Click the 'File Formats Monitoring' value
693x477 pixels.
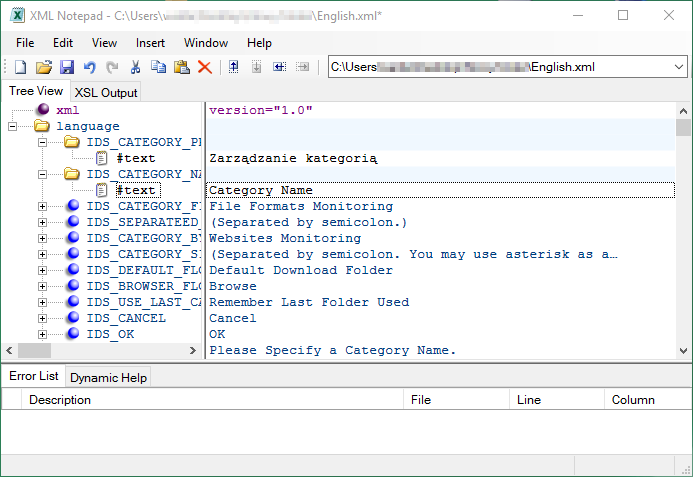tap(301, 206)
